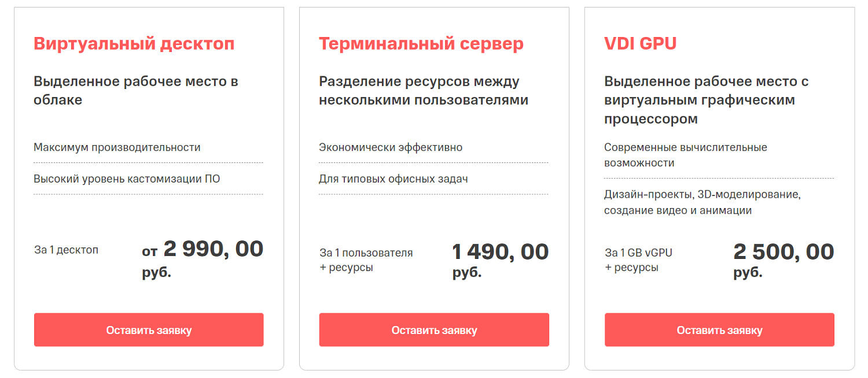Submit request via VDI GPU's Оставить заявку
Viewport: 868px width, 378px height.
click(719, 330)
